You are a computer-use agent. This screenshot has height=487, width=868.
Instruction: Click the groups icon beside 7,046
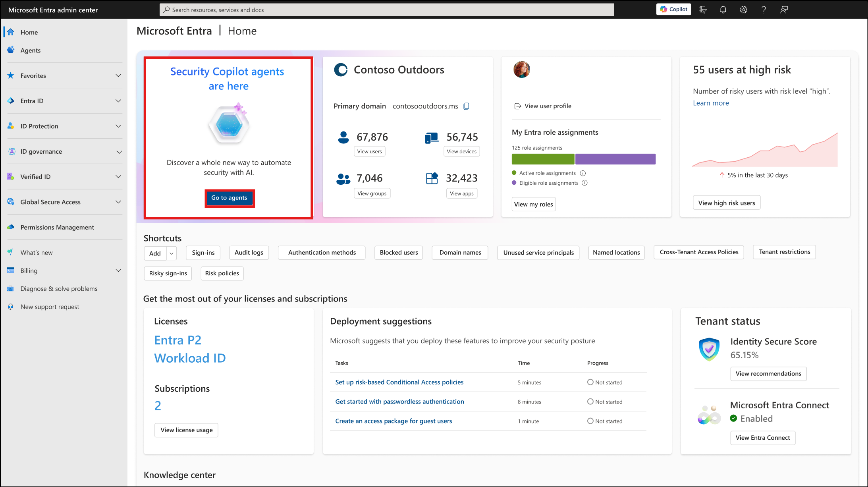pyautogui.click(x=343, y=179)
